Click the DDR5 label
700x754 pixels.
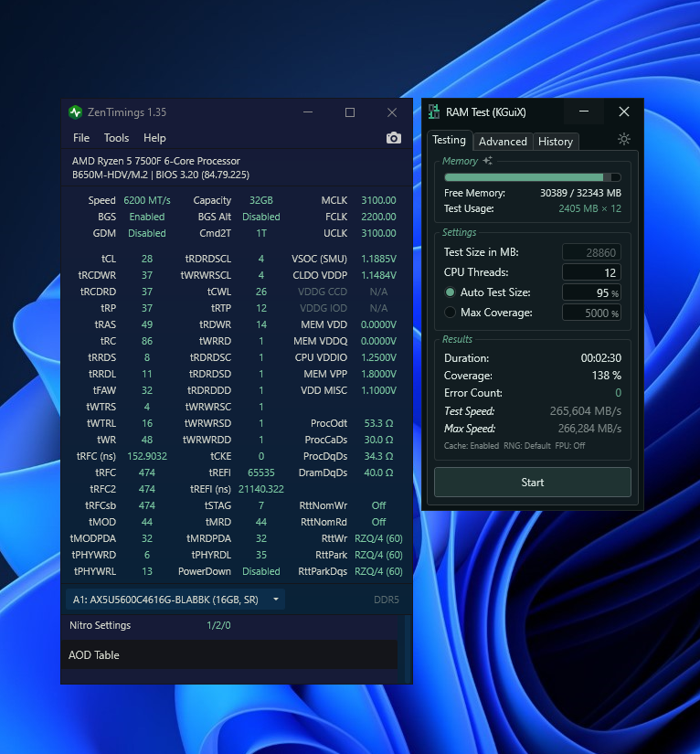pyautogui.click(x=387, y=600)
